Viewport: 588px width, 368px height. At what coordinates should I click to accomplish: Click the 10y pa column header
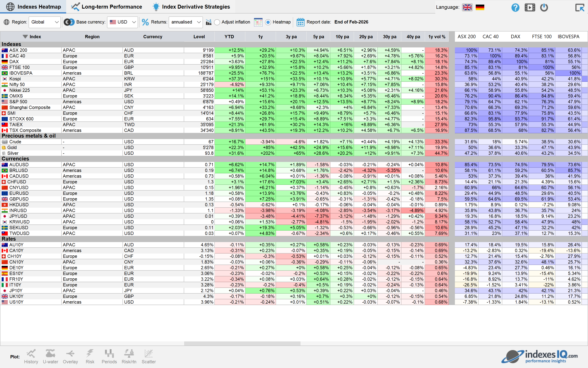tap(342, 37)
